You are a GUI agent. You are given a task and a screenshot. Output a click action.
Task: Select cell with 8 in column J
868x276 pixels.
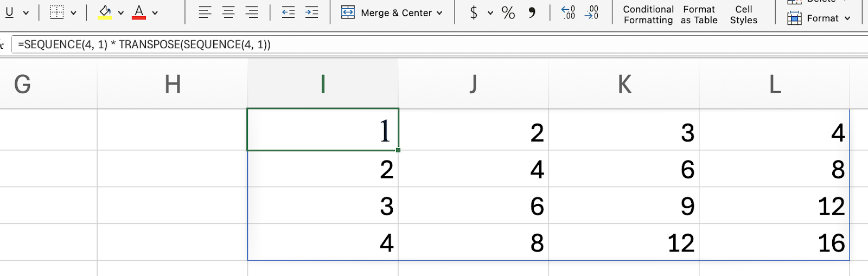coord(473,242)
